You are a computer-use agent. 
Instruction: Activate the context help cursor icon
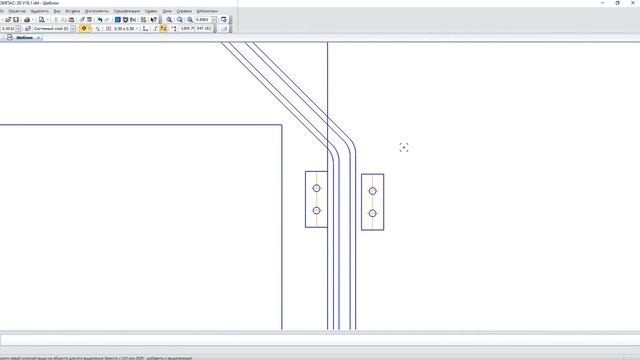[x=153, y=20]
